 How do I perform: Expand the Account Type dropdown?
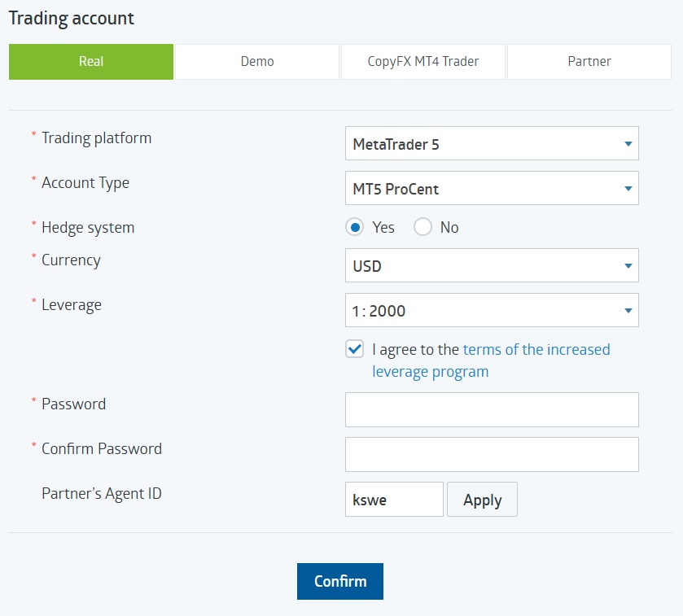click(491, 189)
